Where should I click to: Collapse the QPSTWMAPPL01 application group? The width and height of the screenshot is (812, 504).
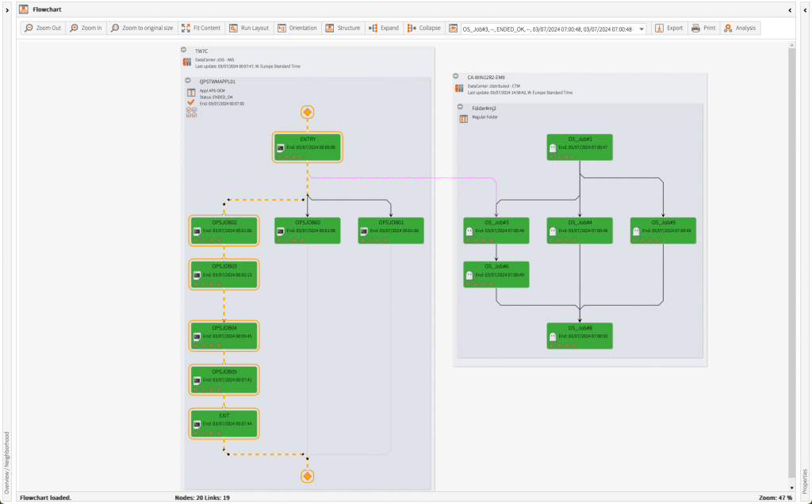[188, 81]
